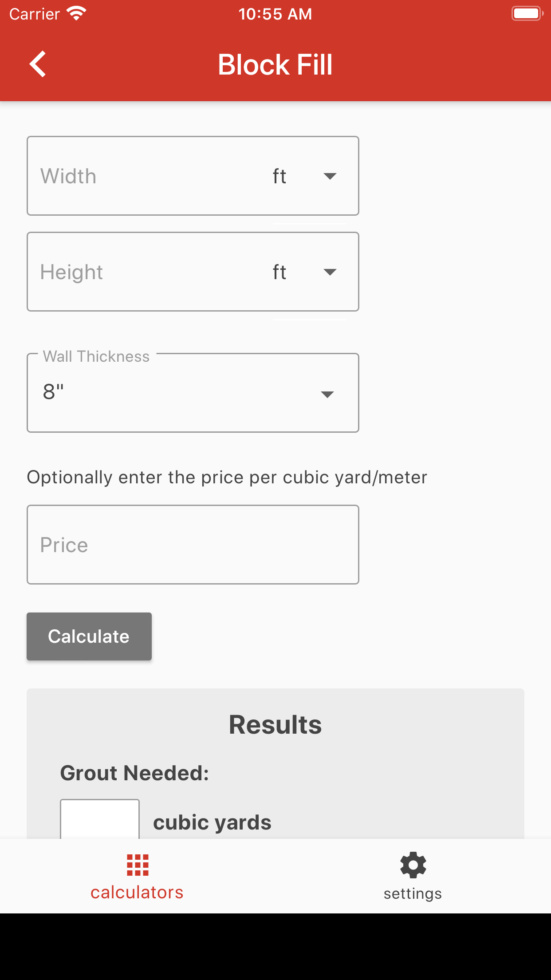Click the Width unit dropdown arrow

330,176
